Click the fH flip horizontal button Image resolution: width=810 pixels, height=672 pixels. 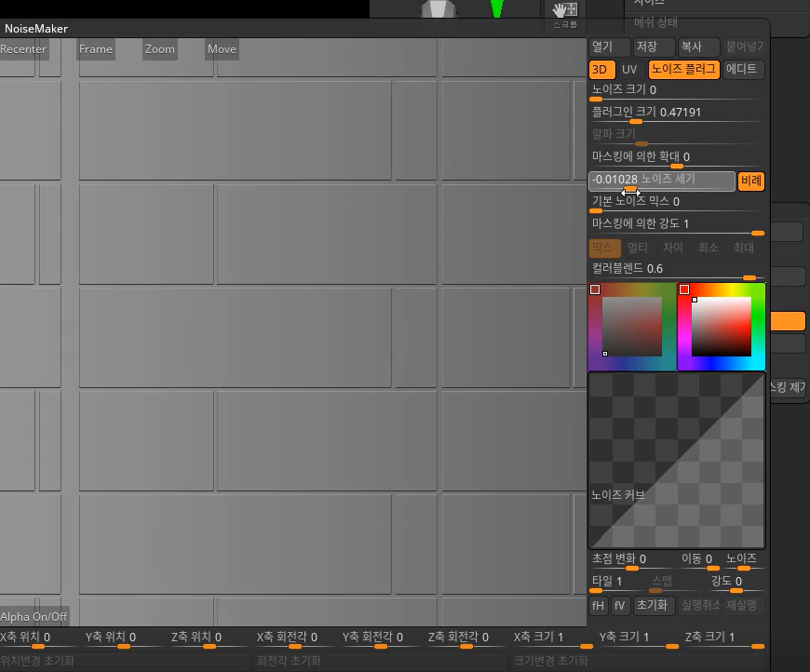click(599, 605)
